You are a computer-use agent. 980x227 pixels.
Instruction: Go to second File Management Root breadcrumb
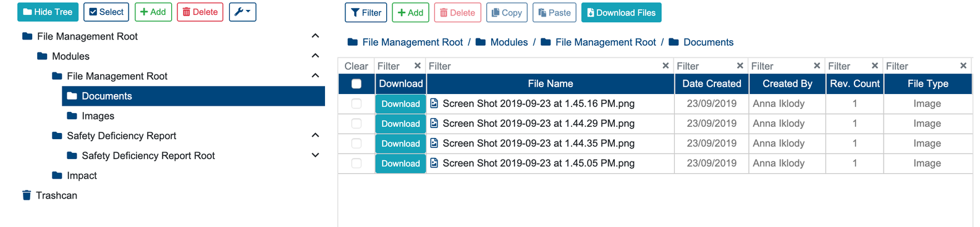point(606,42)
